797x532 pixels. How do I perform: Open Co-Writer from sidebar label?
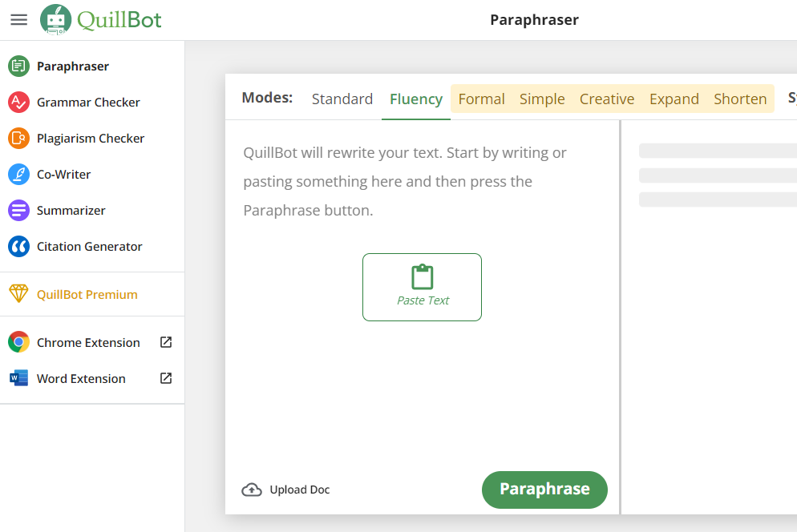pos(63,175)
